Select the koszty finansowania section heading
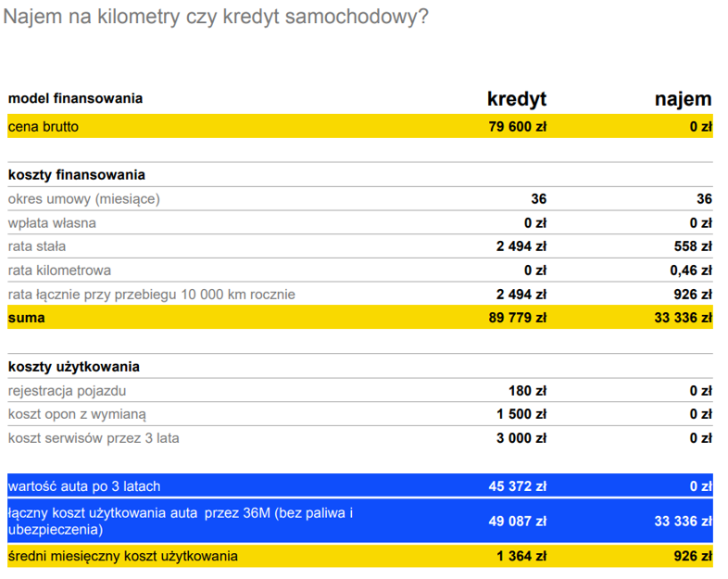 [77, 175]
